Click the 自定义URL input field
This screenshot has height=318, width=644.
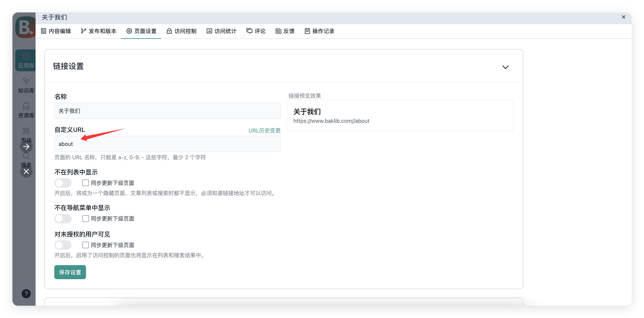click(x=167, y=144)
